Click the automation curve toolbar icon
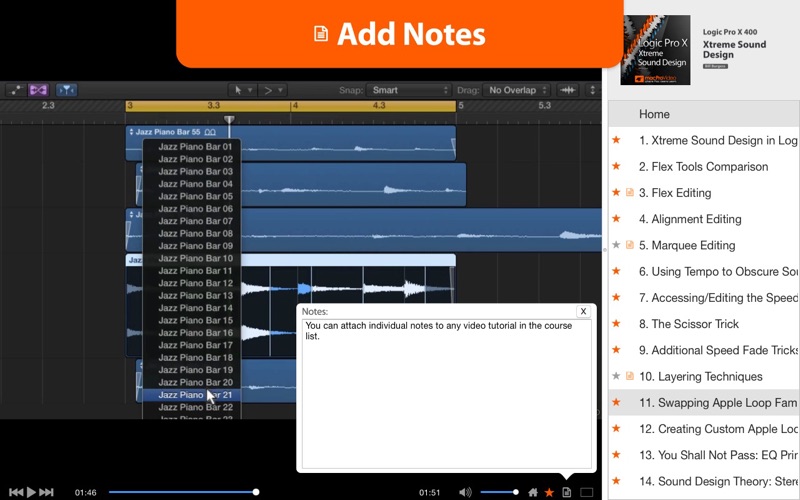 16,90
